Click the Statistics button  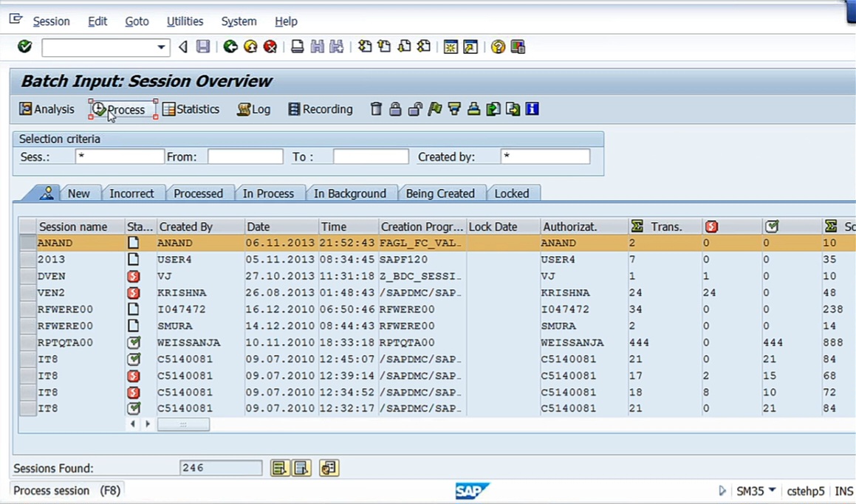click(191, 109)
